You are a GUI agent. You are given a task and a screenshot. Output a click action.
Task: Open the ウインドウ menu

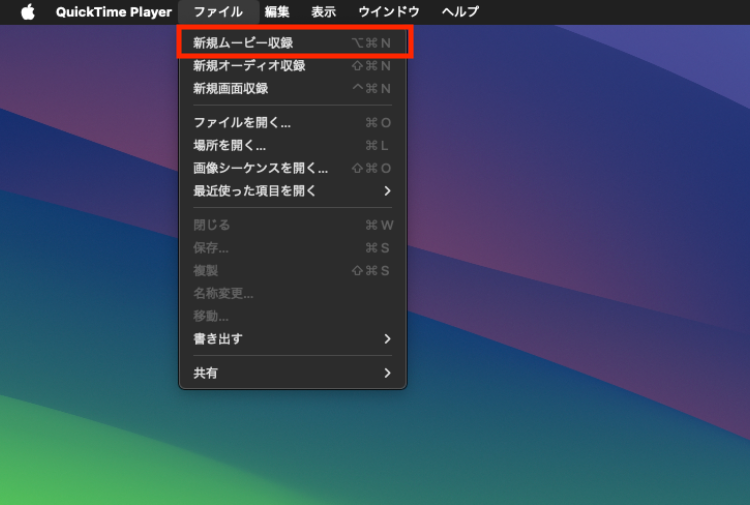(x=389, y=12)
